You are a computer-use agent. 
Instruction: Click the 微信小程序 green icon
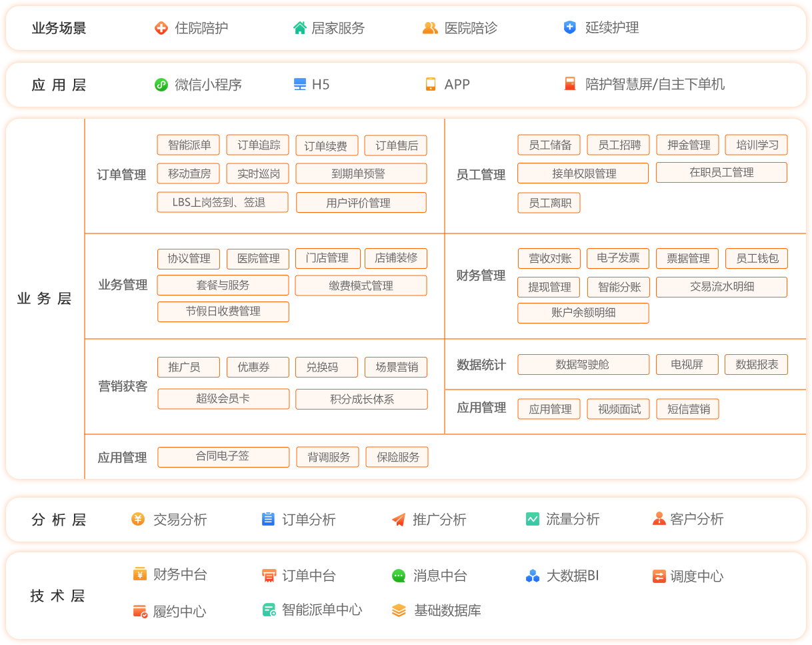161,85
